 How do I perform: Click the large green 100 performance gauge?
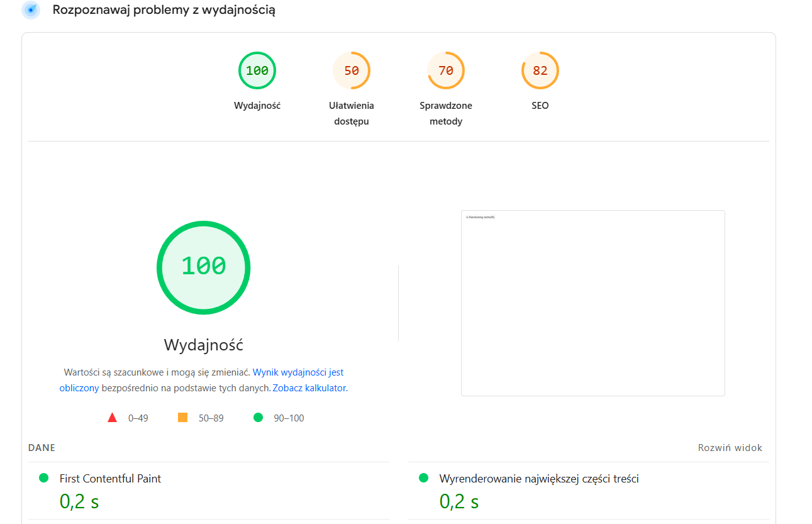203,267
